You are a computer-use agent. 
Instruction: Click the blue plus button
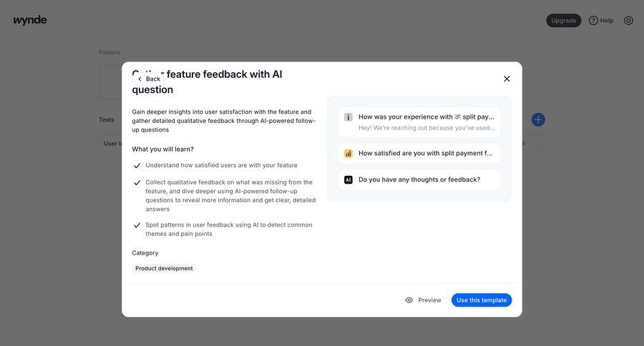pyautogui.click(x=538, y=119)
